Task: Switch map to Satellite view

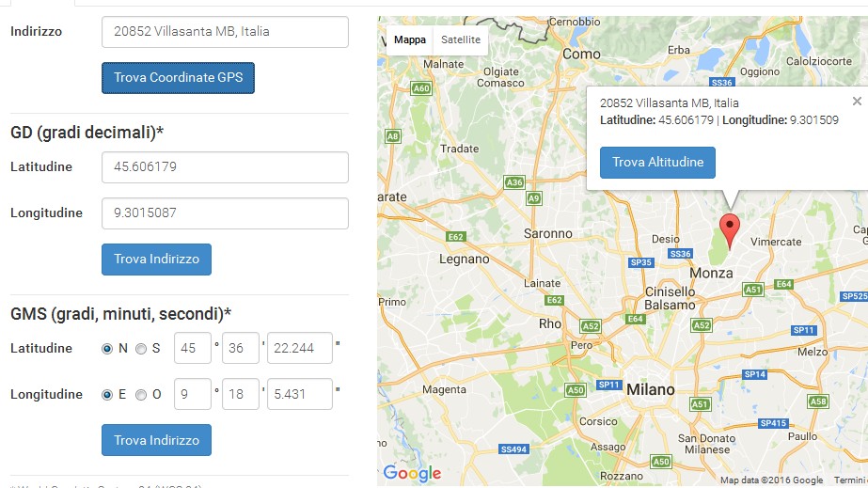Action: 461,39
